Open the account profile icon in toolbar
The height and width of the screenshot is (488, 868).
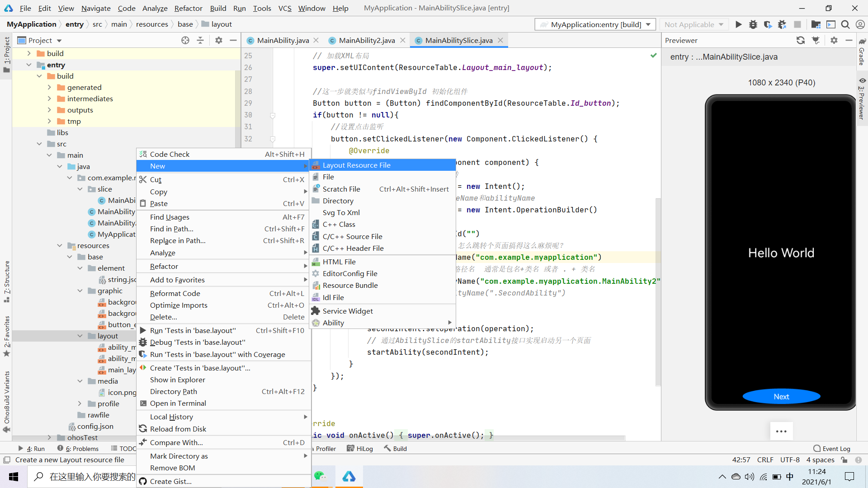pyautogui.click(x=860, y=24)
